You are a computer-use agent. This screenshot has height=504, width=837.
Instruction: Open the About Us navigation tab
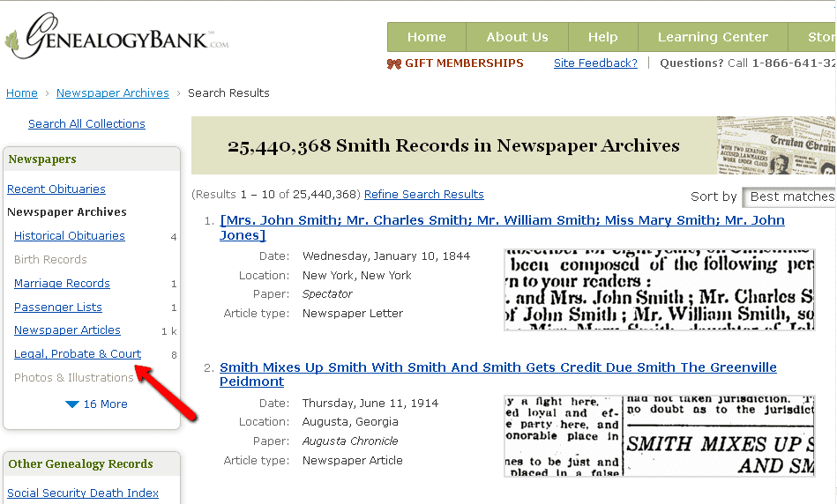517,37
